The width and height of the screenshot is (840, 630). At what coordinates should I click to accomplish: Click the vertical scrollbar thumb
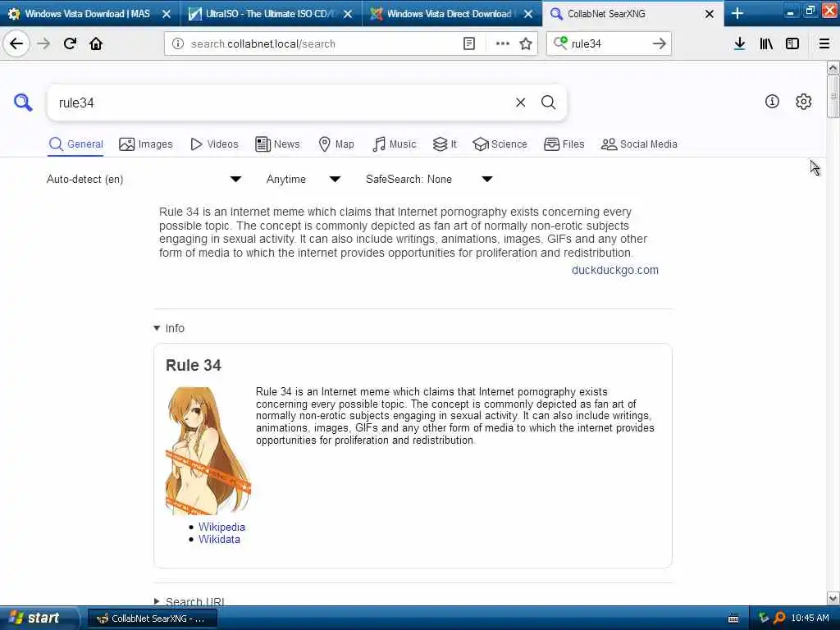point(833,97)
